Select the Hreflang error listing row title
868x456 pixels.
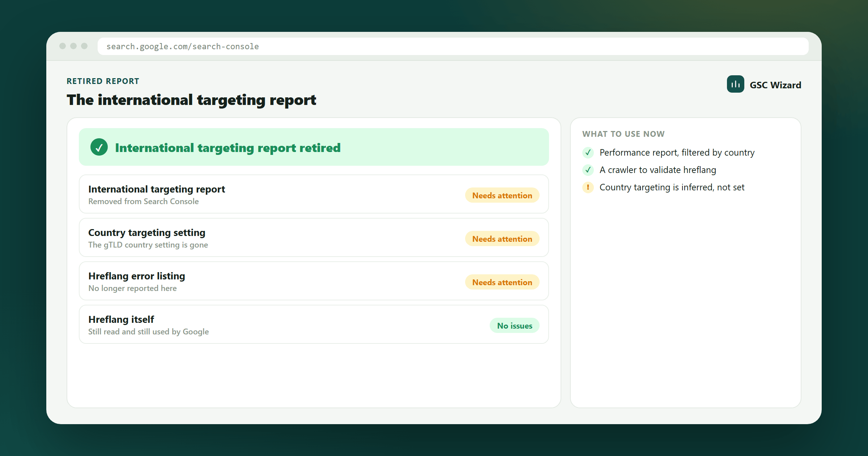(x=137, y=276)
